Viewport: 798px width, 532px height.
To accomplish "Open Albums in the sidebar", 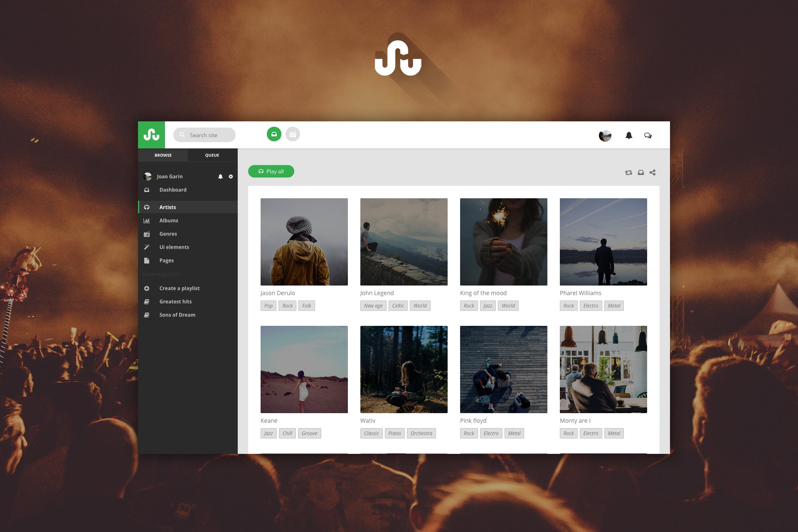I will click(x=168, y=221).
